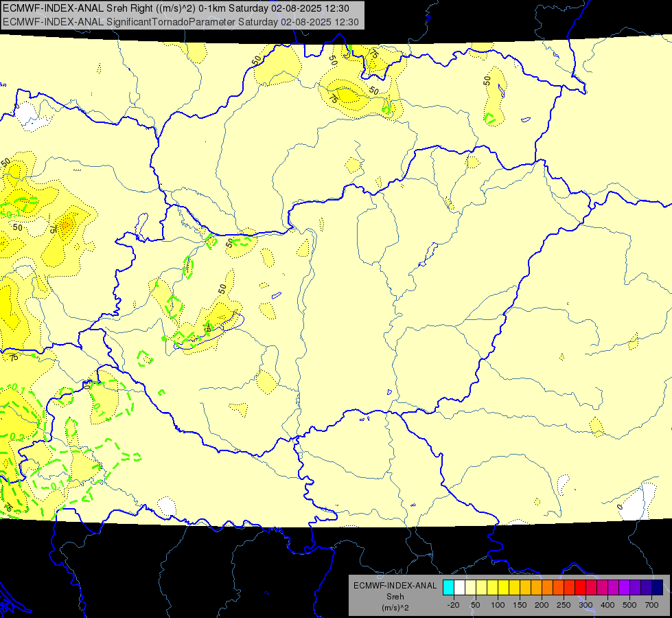Image resolution: width=672 pixels, height=618 pixels.
Task: Click the darkest navy legend swatch
Action: tap(658, 587)
